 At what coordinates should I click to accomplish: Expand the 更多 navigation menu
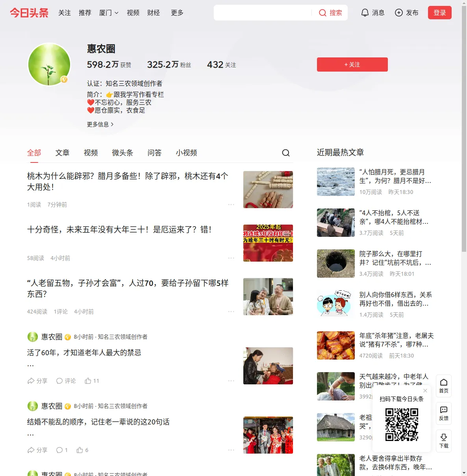pyautogui.click(x=177, y=13)
